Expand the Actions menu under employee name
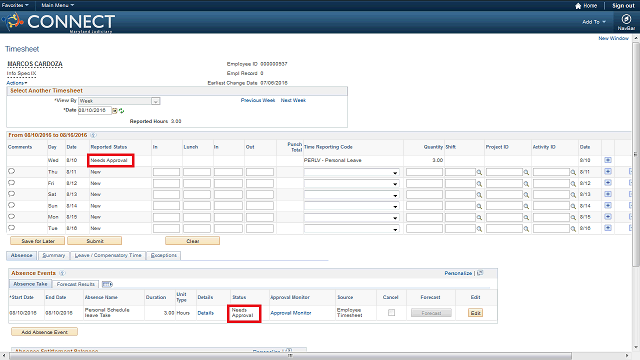Screen dimensions: 640x360 point(17,83)
